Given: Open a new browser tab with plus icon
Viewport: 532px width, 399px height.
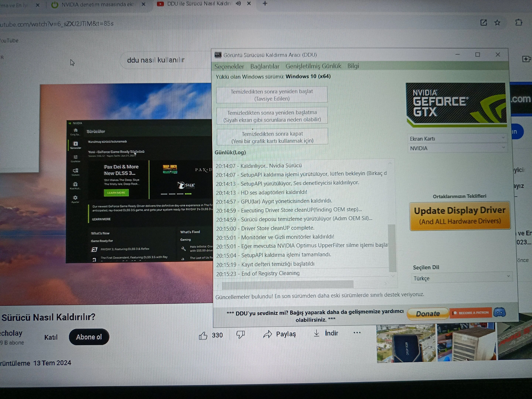Looking at the screenshot, I should pos(265,3).
